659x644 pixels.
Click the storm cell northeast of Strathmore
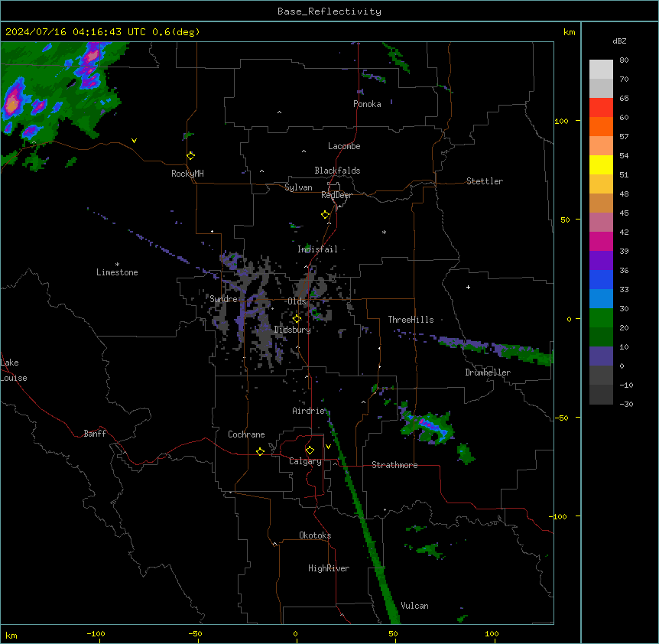click(x=429, y=427)
